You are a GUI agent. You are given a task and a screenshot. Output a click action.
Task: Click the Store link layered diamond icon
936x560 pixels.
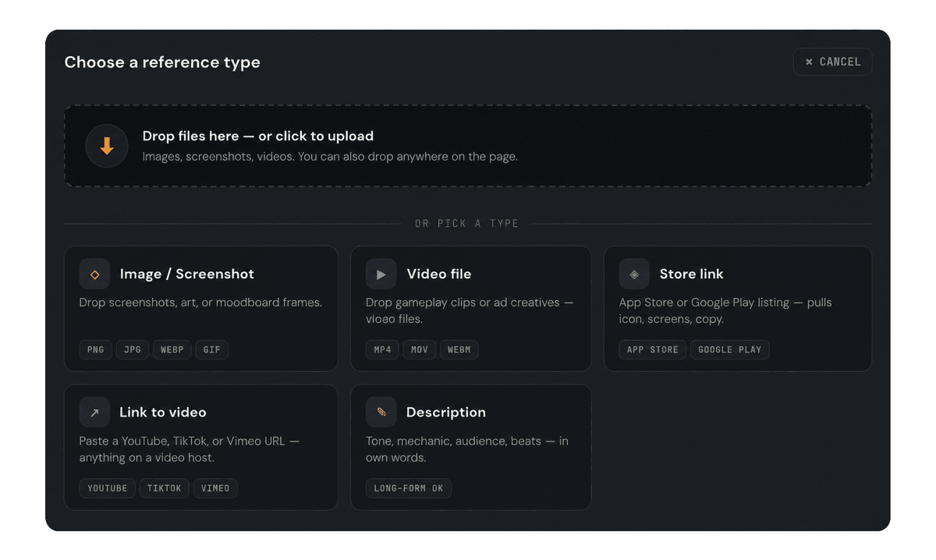(x=634, y=275)
